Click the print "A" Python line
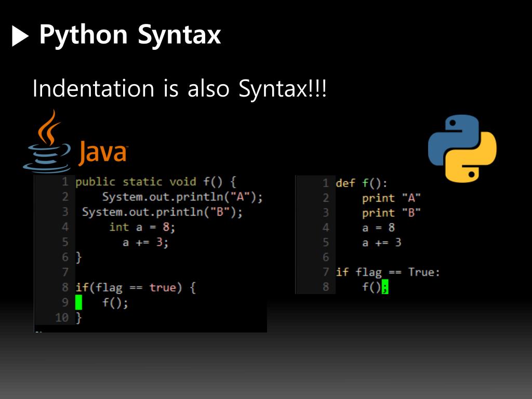This screenshot has width=532, height=399. click(x=391, y=198)
